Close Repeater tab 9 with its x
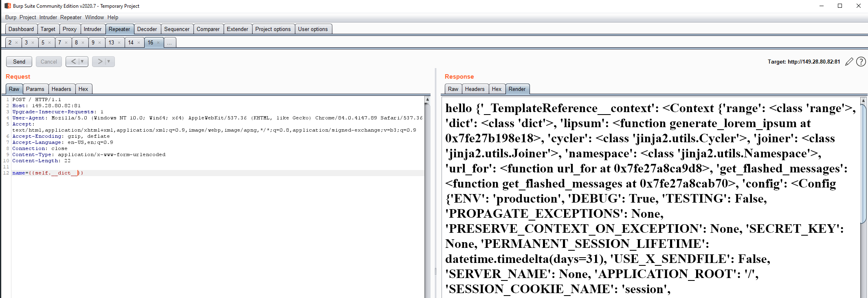The image size is (868, 298). click(100, 42)
